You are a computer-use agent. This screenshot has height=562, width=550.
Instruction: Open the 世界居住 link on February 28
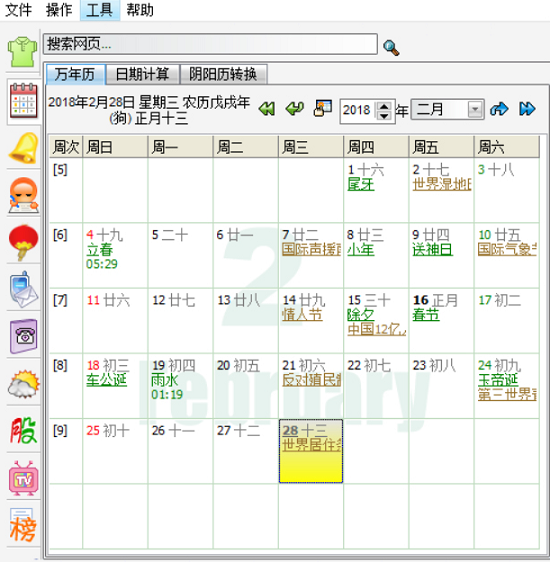(311, 446)
